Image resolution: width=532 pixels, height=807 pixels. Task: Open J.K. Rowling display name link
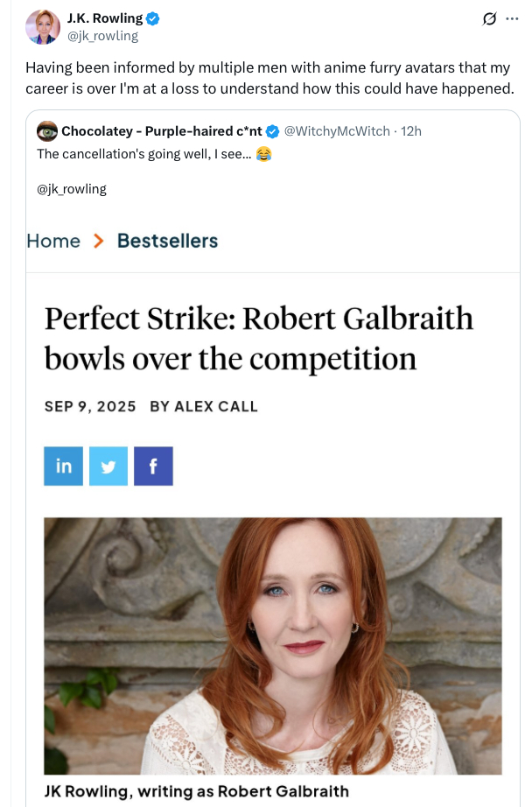[104, 18]
